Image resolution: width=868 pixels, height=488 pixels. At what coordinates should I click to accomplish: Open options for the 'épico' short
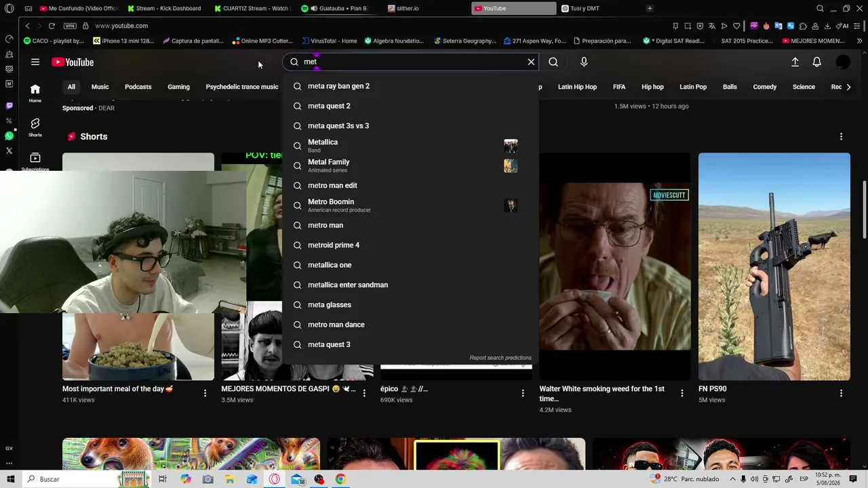click(x=523, y=393)
